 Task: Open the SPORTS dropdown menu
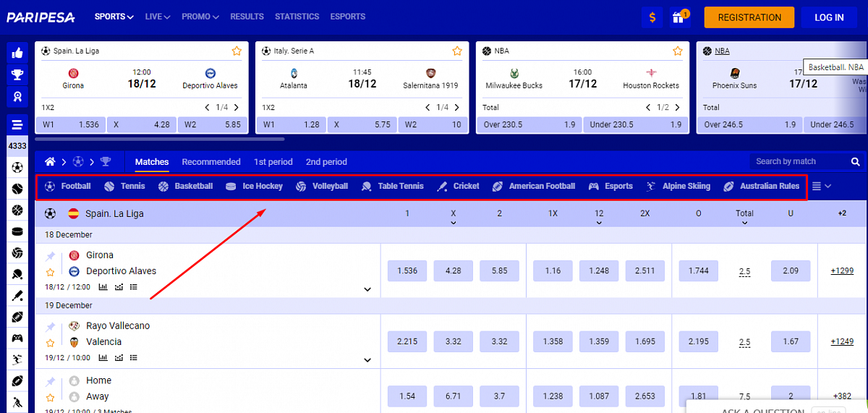pyautogui.click(x=114, y=17)
